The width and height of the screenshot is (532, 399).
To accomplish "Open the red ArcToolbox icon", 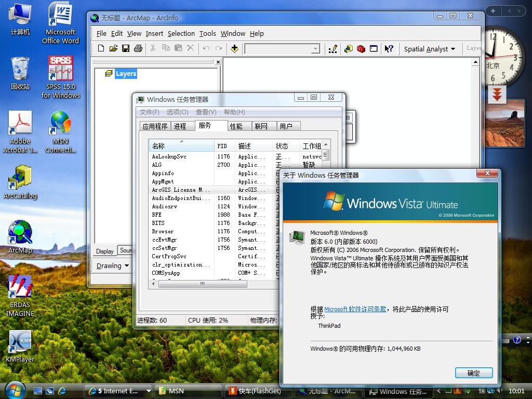I will (x=361, y=49).
